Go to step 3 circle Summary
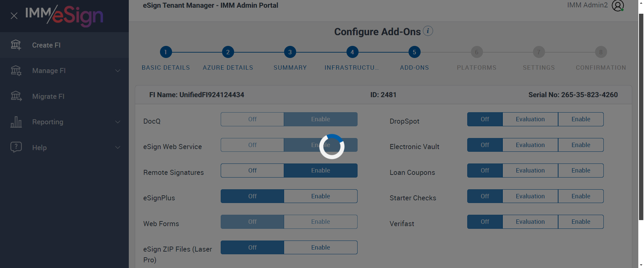This screenshot has height=268, width=644. click(x=290, y=52)
